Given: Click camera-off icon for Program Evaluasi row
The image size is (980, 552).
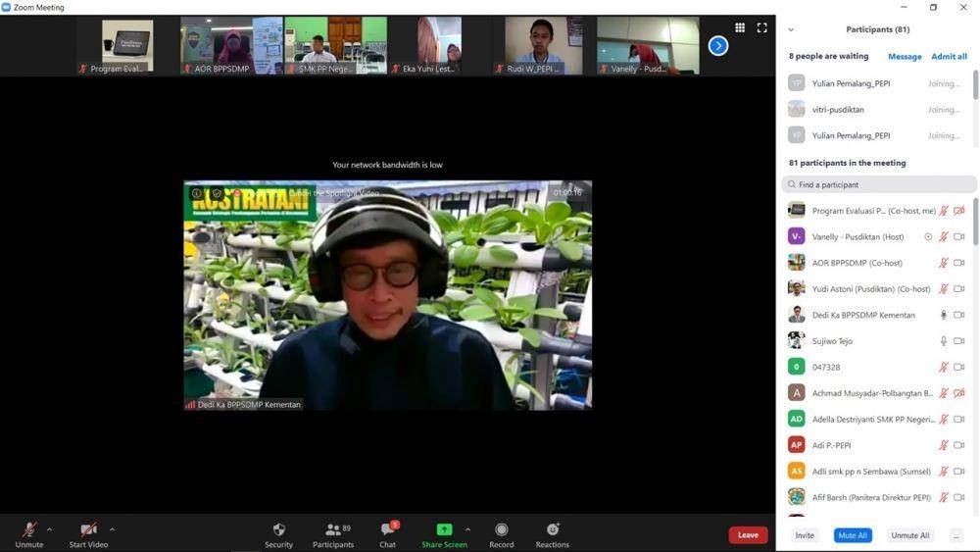Looking at the screenshot, I should click(959, 211).
